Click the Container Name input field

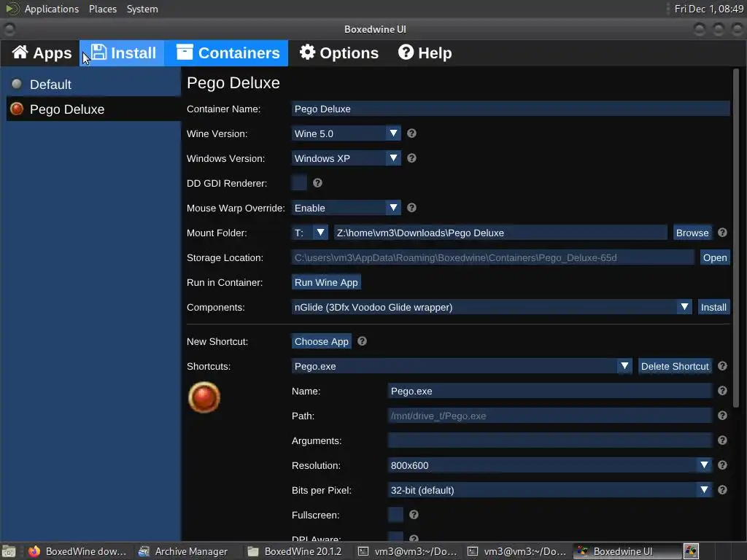510,109
